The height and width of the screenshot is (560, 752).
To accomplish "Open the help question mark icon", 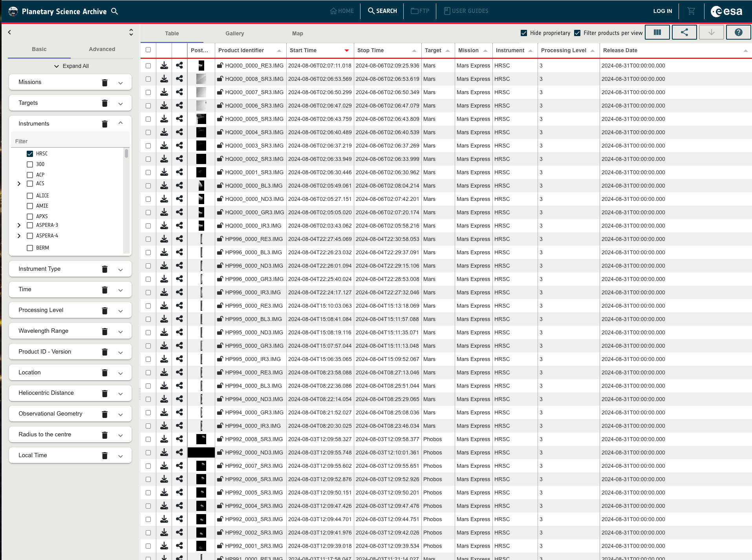I will click(738, 33).
